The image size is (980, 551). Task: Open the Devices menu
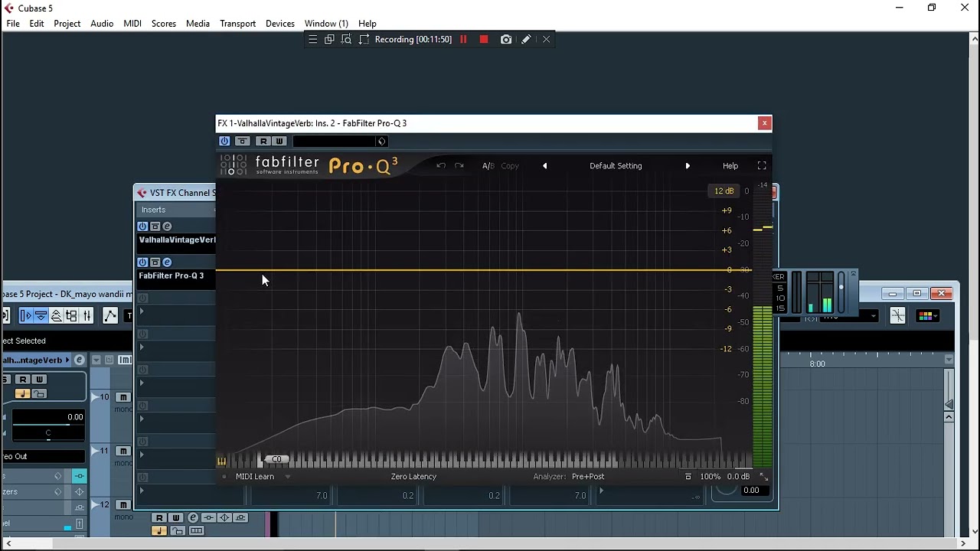click(x=279, y=24)
